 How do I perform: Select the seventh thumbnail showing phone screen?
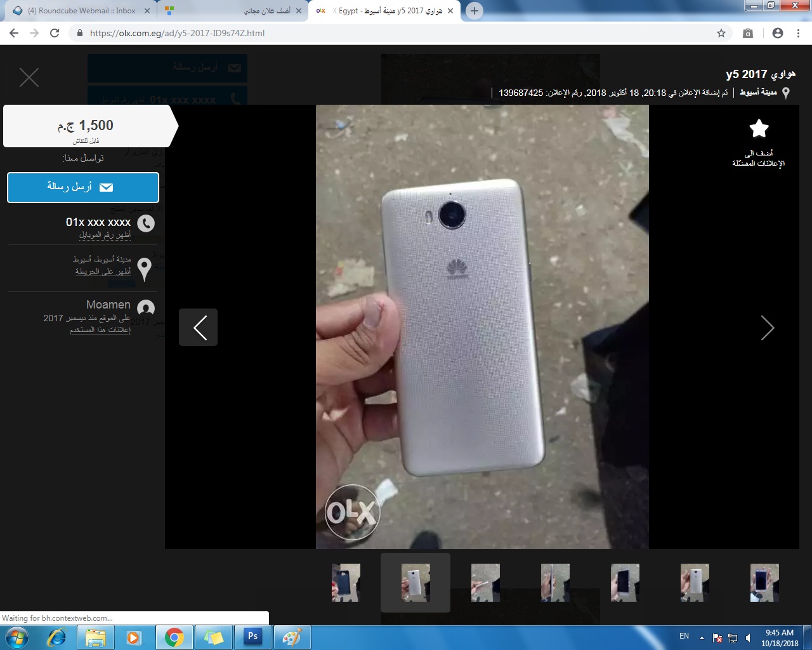coord(764,583)
